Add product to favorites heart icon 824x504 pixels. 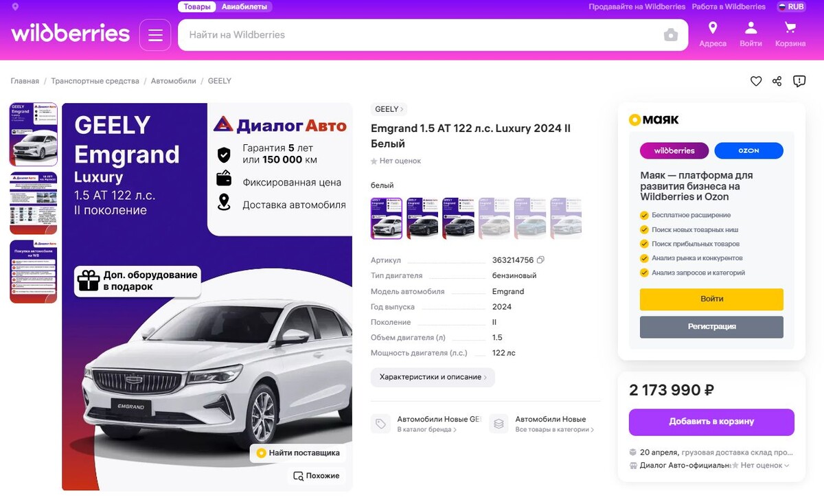pos(756,81)
